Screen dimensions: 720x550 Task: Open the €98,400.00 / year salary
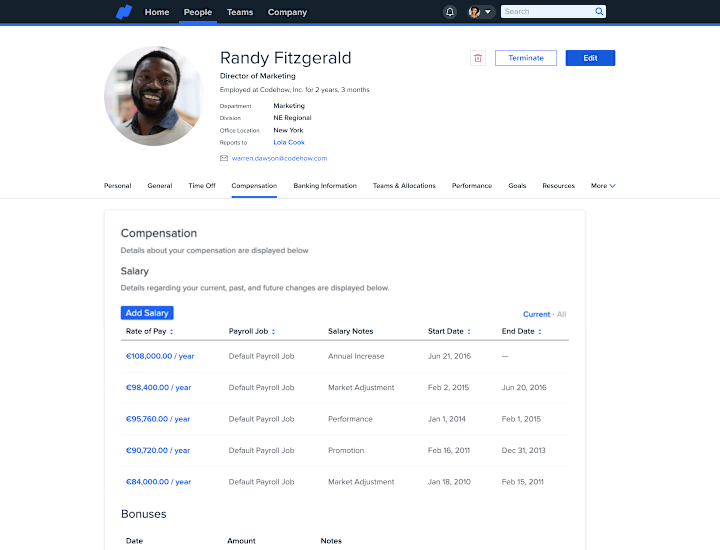click(x=158, y=388)
